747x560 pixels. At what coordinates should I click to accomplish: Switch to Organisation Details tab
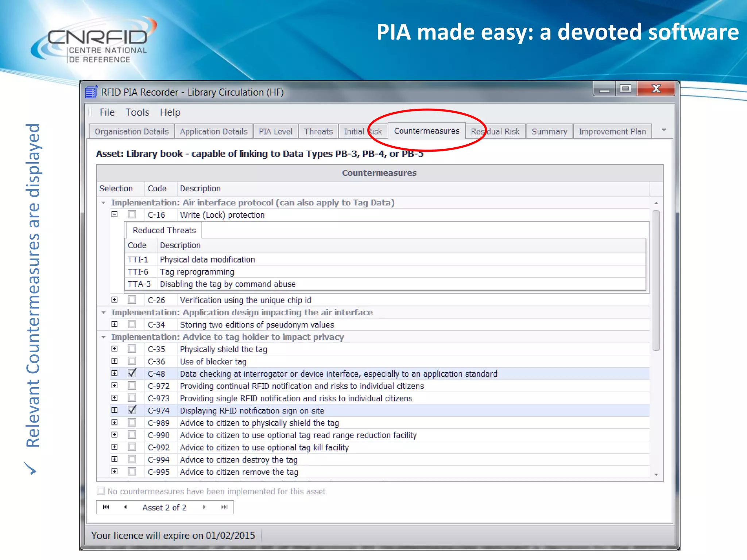pyautogui.click(x=132, y=132)
